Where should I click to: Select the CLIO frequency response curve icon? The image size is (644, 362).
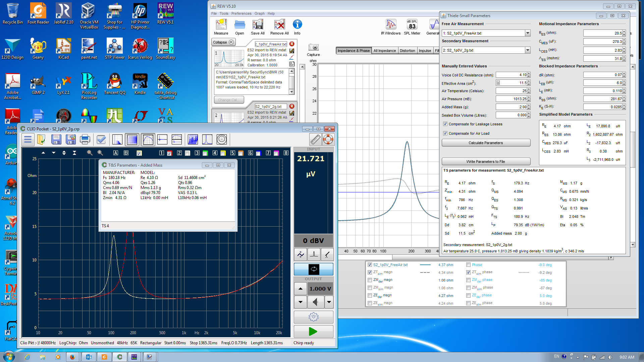click(148, 139)
